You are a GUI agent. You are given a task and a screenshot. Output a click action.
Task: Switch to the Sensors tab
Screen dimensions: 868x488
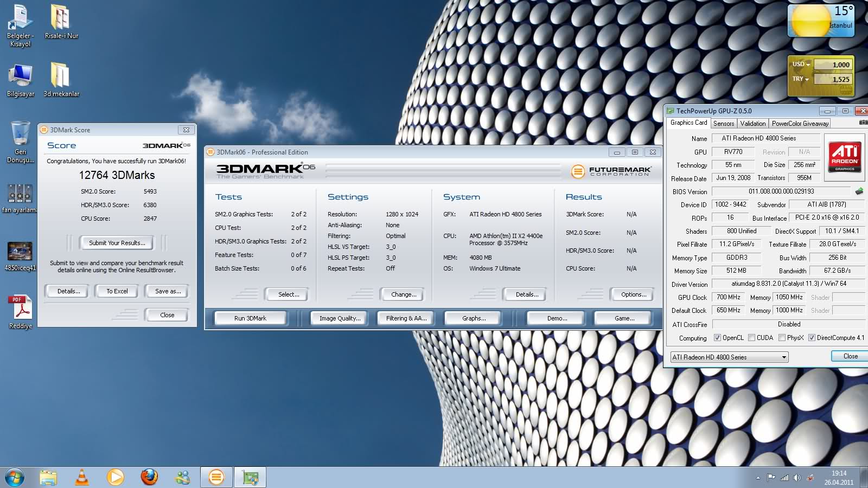[723, 124]
